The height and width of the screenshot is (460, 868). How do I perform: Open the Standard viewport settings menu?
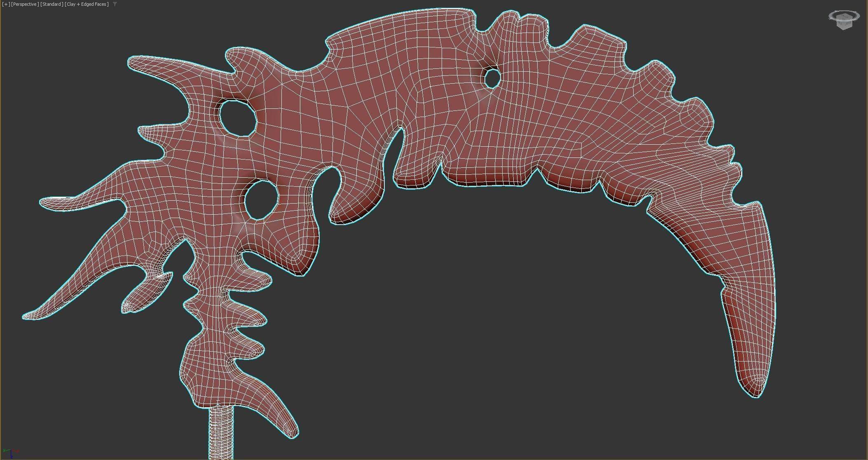(x=52, y=4)
